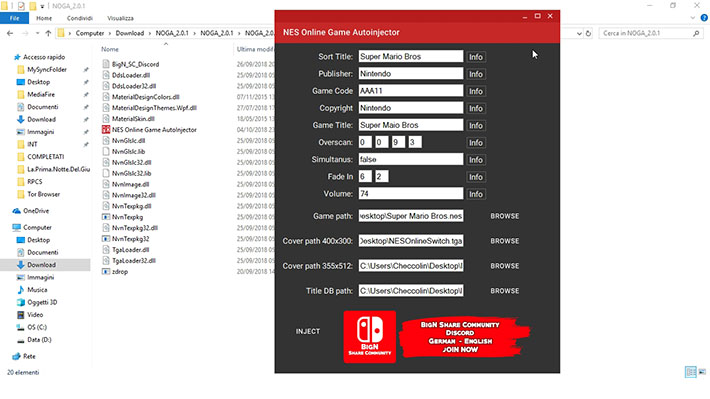Viewport: 710px width, 399px height.
Task: Select the BigN_SC_Discord file
Action: pyautogui.click(x=135, y=64)
